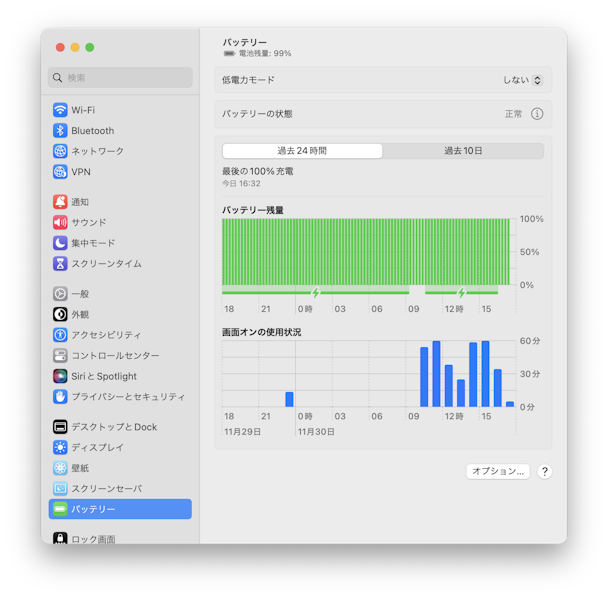Click the green battery level chart
This screenshot has width=608, height=598.
[x=366, y=252]
